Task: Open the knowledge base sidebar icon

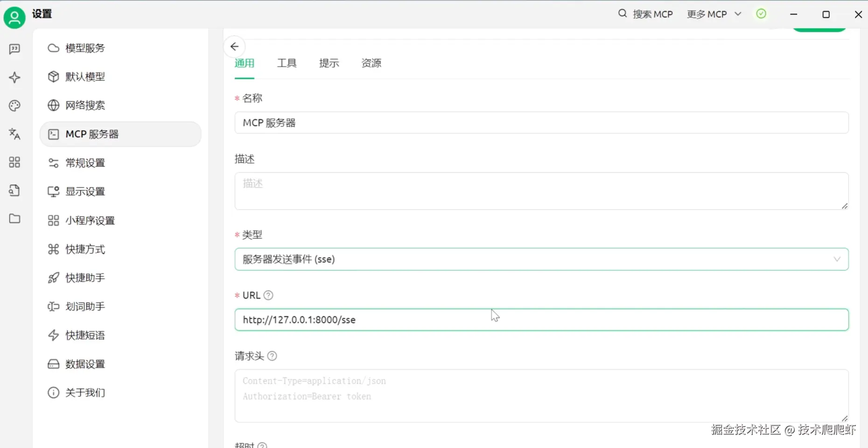Action: pos(14,190)
